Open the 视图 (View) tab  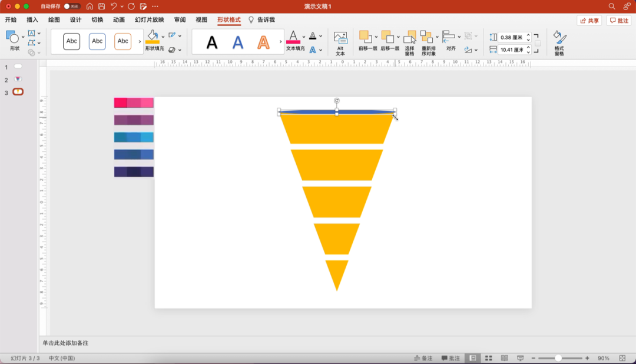pos(201,19)
